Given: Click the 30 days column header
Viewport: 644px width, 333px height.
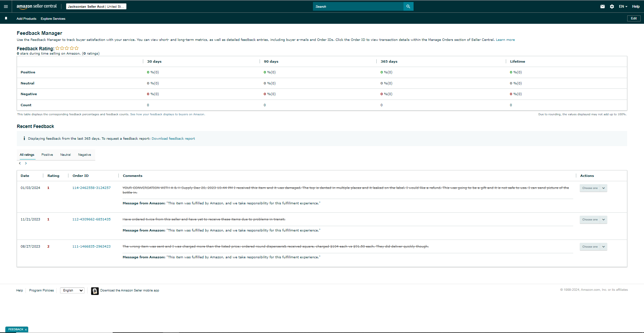Looking at the screenshot, I should tap(154, 62).
